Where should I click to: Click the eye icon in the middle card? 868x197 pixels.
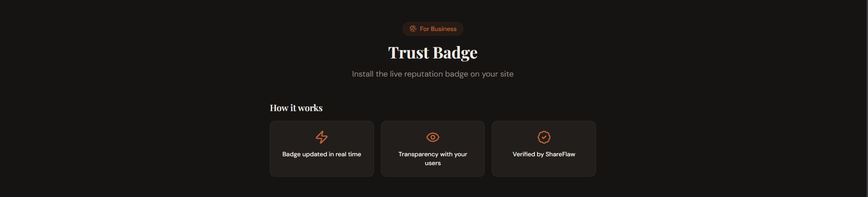(433, 137)
